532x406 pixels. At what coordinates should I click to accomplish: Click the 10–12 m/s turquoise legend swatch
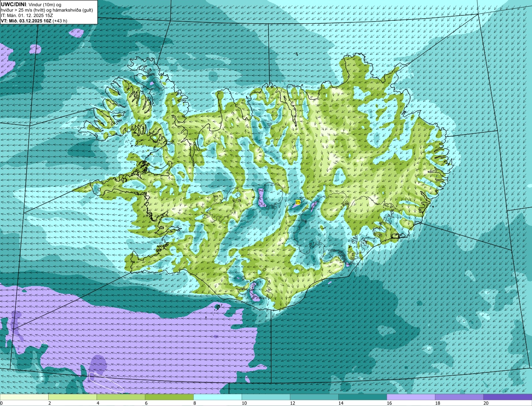266,397
